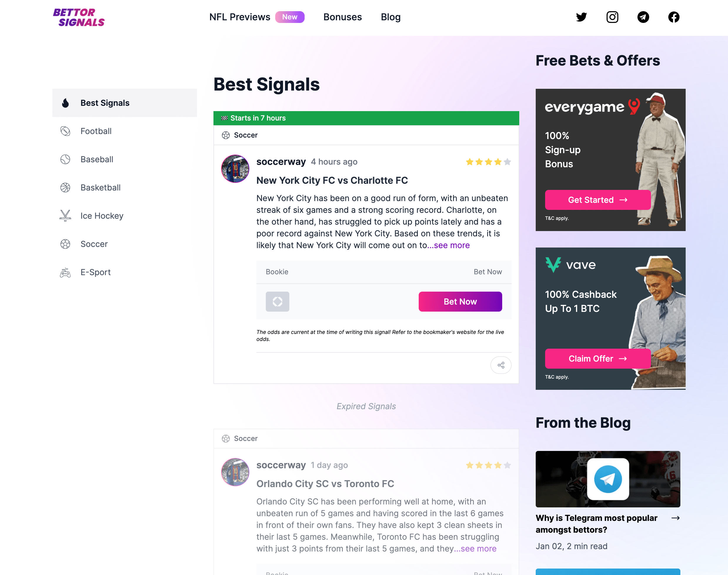Open the Twitter profile icon
Viewport: 728px width, 575px height.
pos(581,17)
